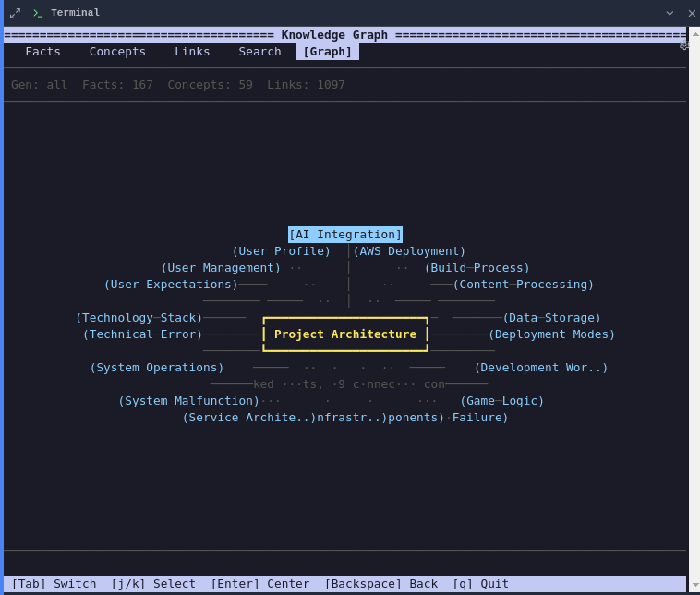Viewport: 700px width, 595px height.
Task: Click the Facts: 167 counter
Action: [117, 85]
